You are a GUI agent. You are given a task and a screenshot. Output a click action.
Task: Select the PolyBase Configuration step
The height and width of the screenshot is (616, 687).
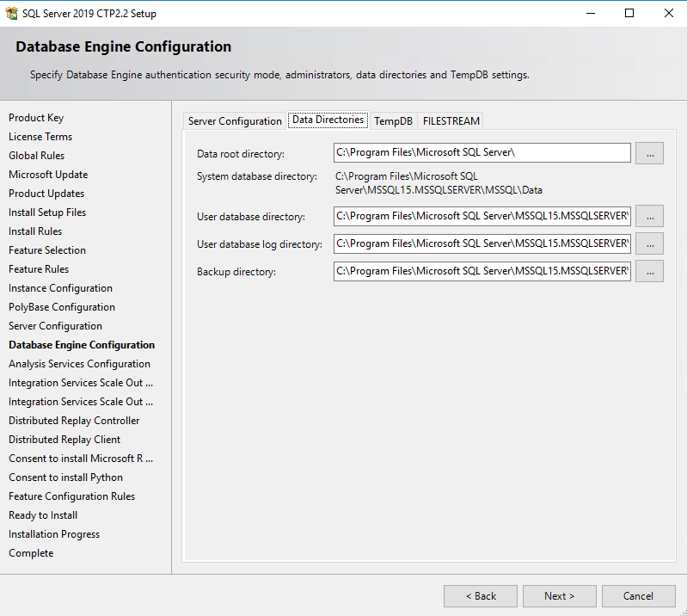tap(62, 307)
